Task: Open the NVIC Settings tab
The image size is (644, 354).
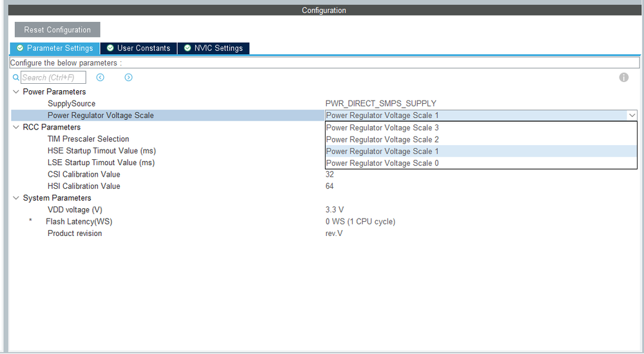Action: [213, 48]
